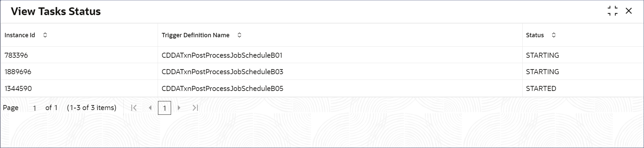Click CDDATxnPostProcessJobScheduleB01 trigger name
This screenshot has width=644, height=148.
click(x=222, y=55)
